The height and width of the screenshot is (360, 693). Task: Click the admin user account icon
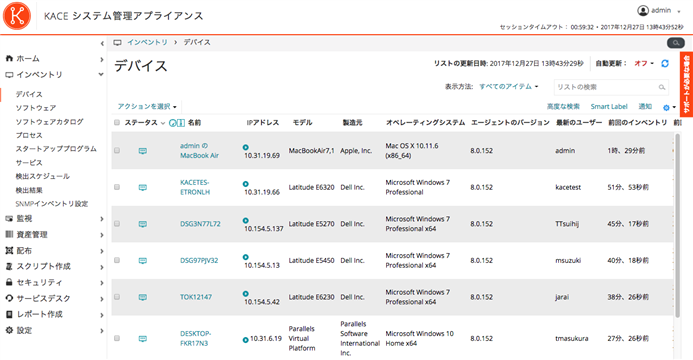[643, 10]
